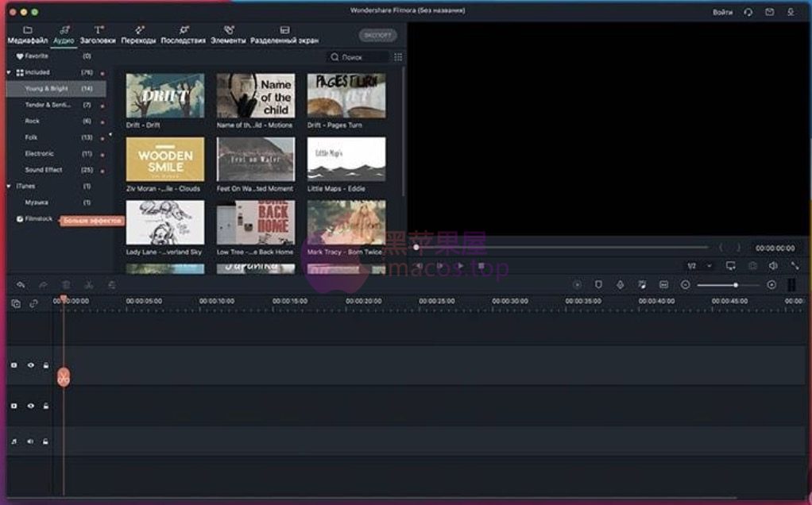This screenshot has width=812, height=505.
Task: Click the timeline zoom slider handle
Action: point(736,285)
